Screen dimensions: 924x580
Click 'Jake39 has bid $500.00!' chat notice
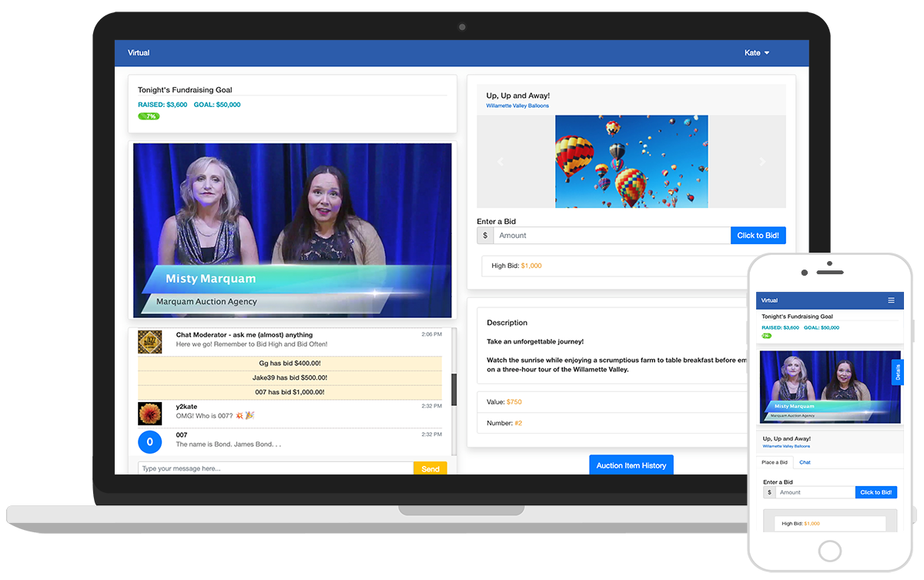click(x=290, y=378)
